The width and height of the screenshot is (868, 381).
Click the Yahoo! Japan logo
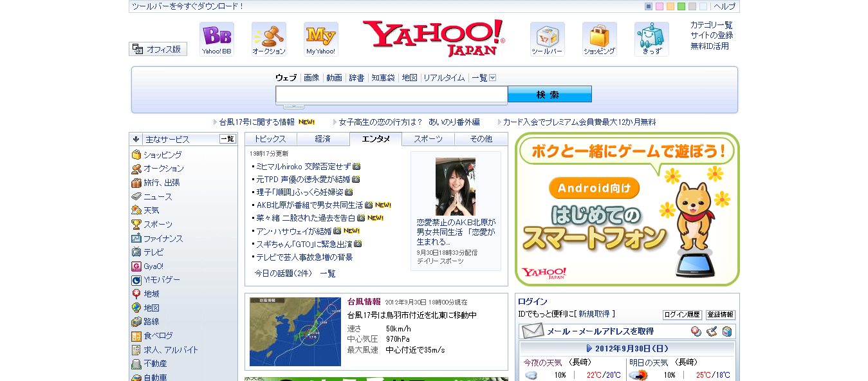point(434,39)
